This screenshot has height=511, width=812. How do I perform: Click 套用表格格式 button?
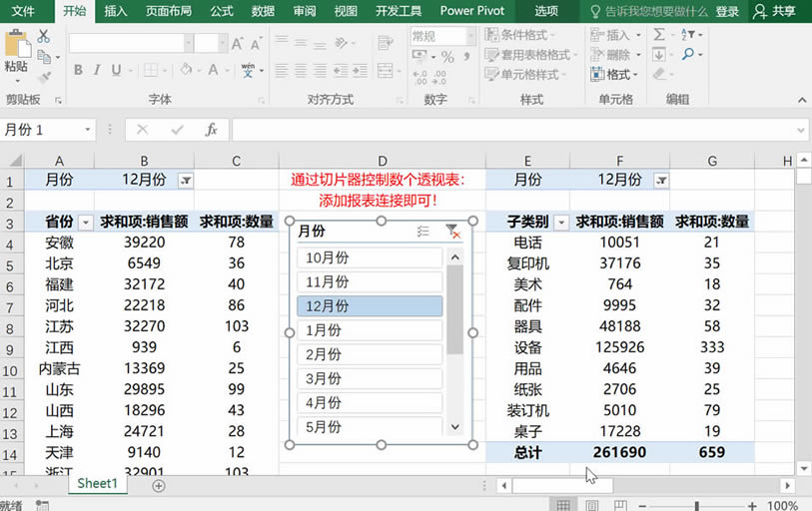tap(530, 54)
